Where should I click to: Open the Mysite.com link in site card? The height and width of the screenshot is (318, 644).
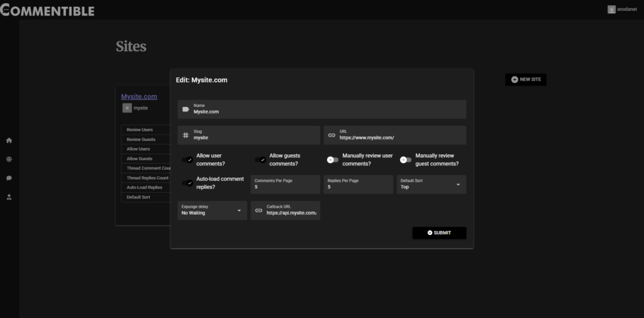coord(139,96)
